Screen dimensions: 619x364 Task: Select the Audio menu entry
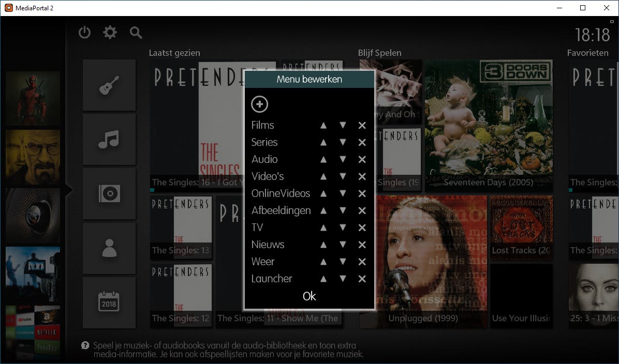pos(264,159)
